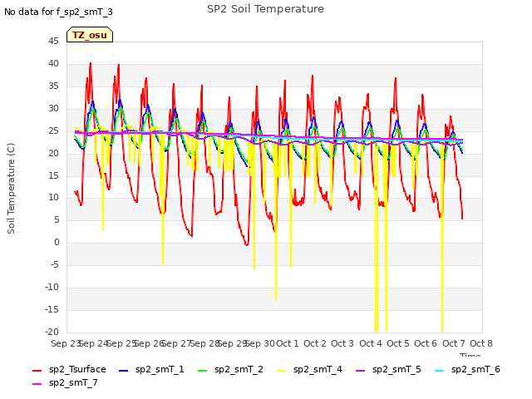Click the Oct 4 x-axis date label
This screenshot has height=399, width=532.
click(x=371, y=343)
